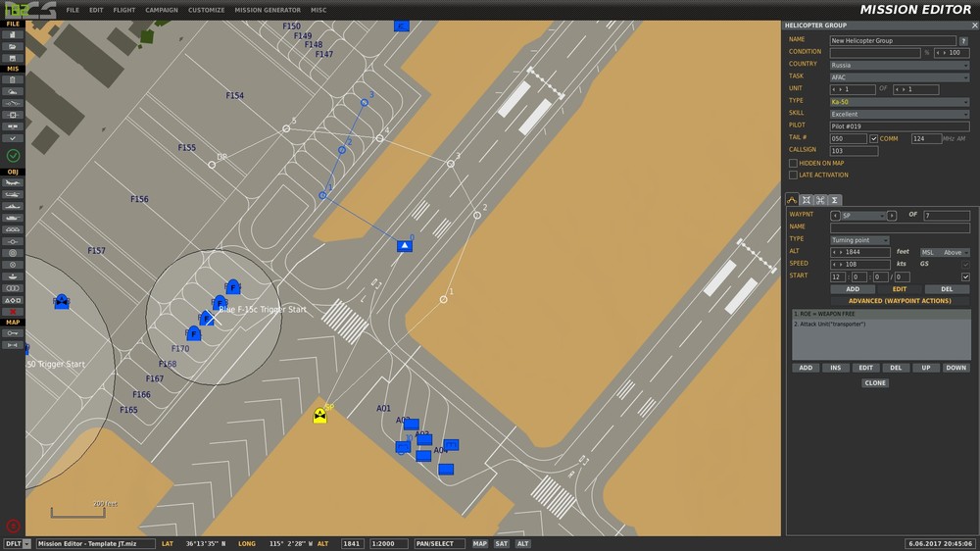Enable the Late Activation checkbox

coord(793,175)
